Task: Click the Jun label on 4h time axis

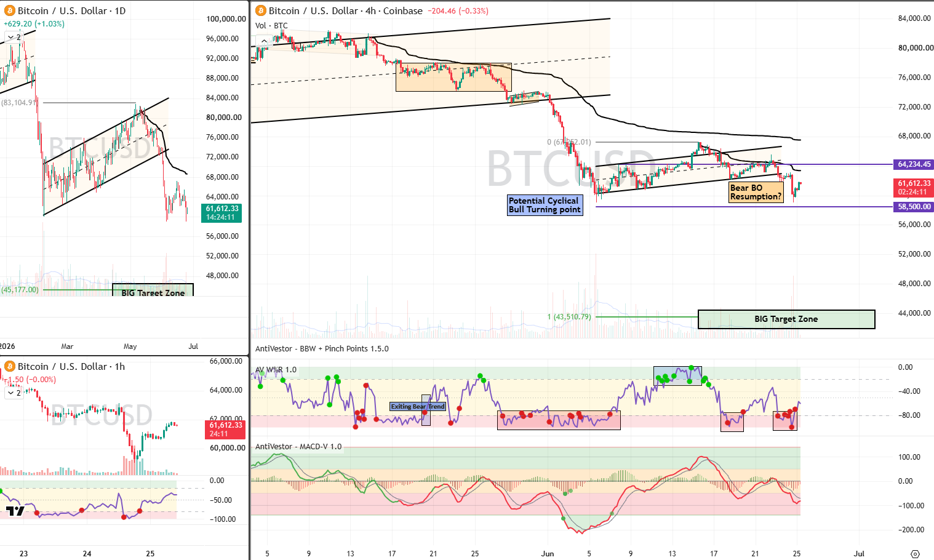Action: pyautogui.click(x=548, y=554)
